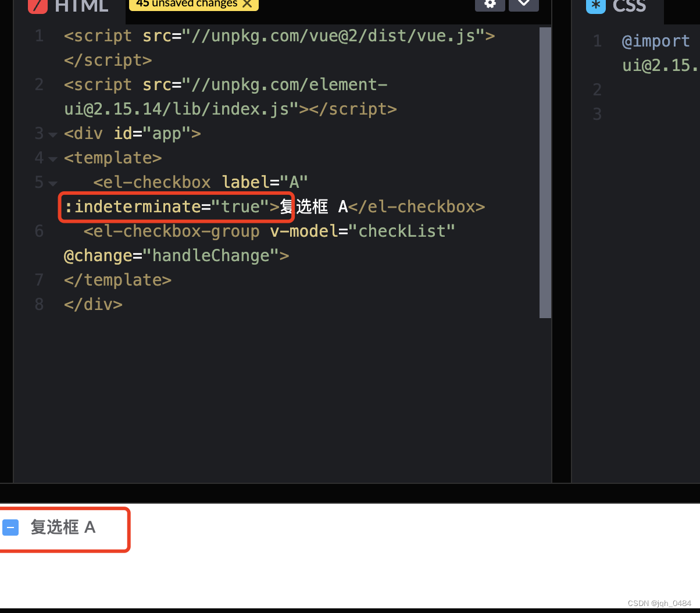Click the @import statement in CSS editor
The image size is (700, 613).
pyautogui.click(x=656, y=41)
